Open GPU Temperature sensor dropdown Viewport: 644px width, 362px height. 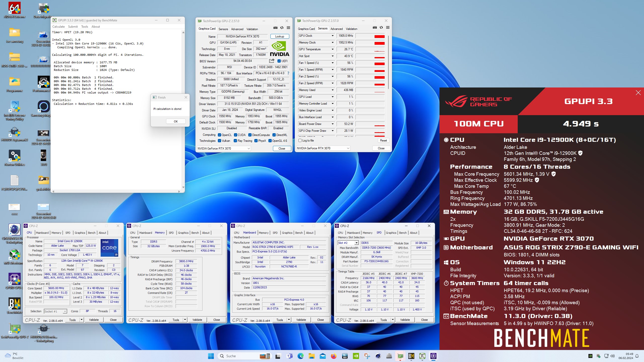coord(333,49)
